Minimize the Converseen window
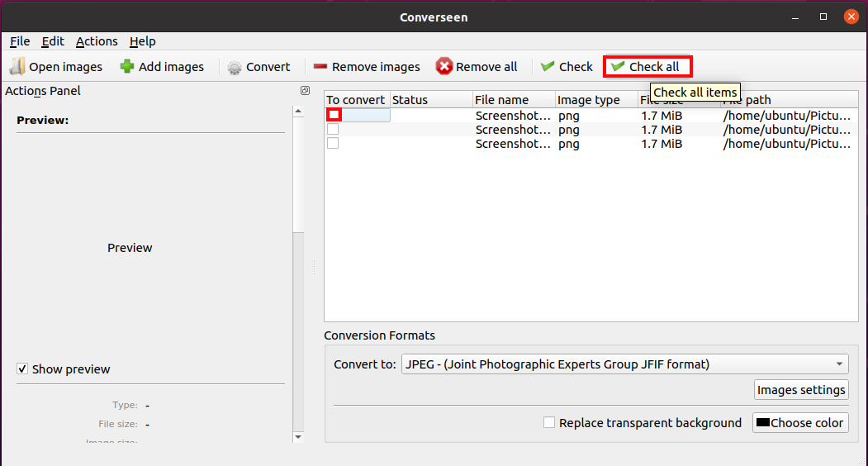Image resolution: width=868 pixels, height=466 pixels. point(795,17)
